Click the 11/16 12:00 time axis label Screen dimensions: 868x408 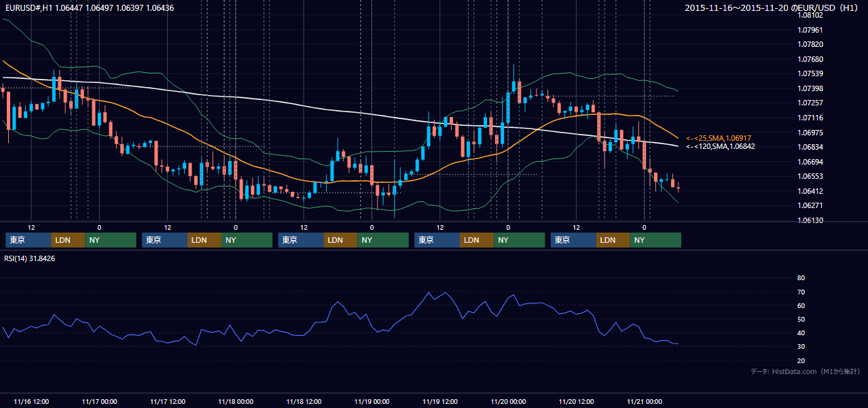click(31, 401)
